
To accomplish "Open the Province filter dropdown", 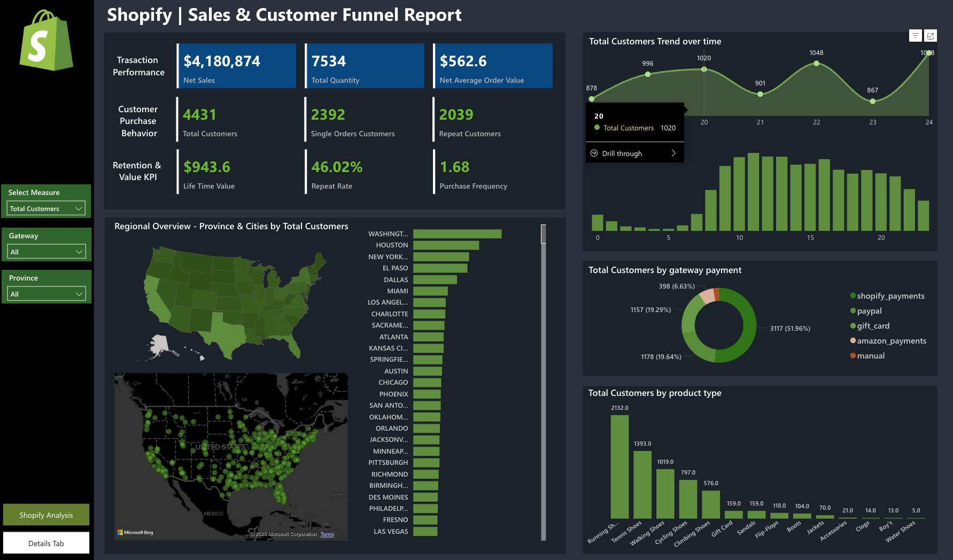I will [x=46, y=294].
